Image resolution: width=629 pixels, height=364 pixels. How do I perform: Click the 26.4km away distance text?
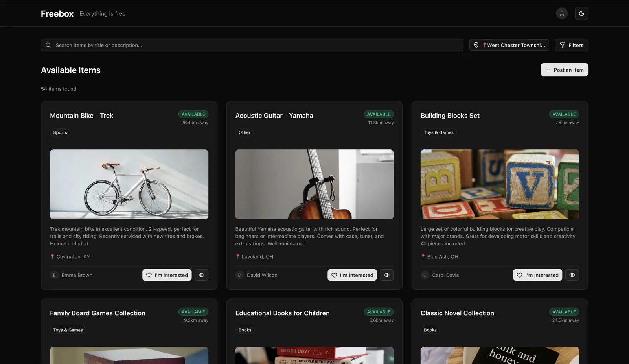[195, 123]
